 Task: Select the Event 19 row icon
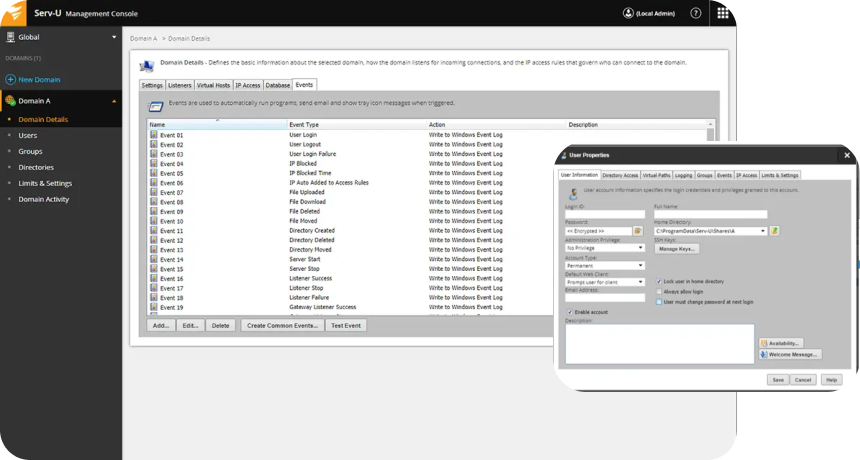[x=154, y=307]
